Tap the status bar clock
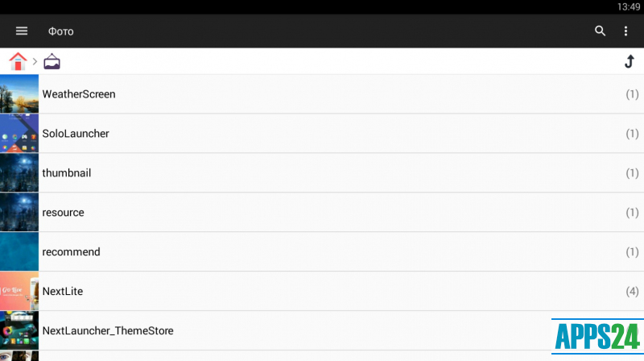The height and width of the screenshot is (361, 644). pyautogui.click(x=629, y=6)
